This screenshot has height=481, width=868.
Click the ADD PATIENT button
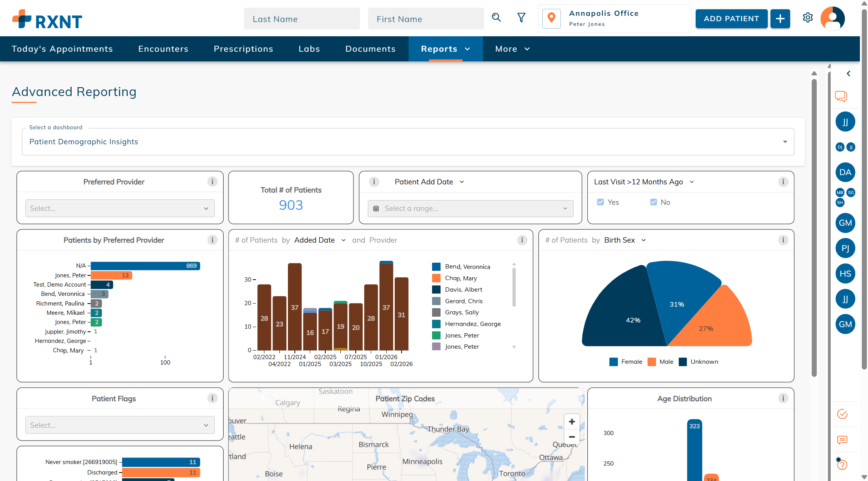click(x=731, y=19)
